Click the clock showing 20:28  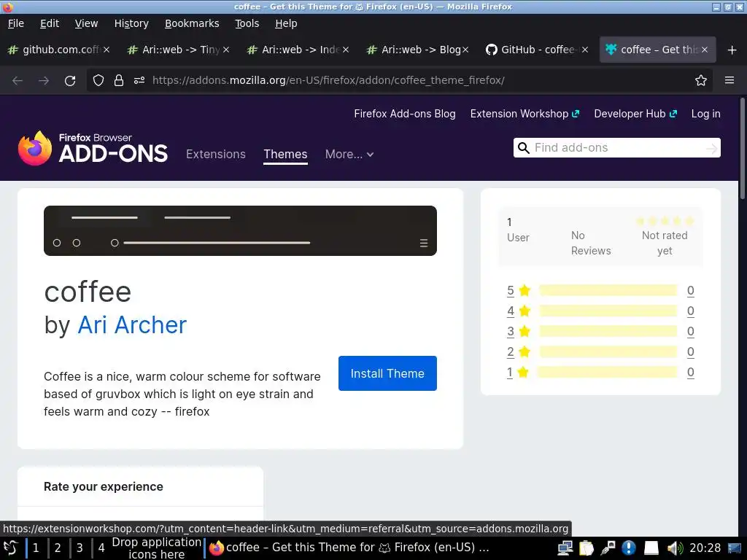(705, 548)
